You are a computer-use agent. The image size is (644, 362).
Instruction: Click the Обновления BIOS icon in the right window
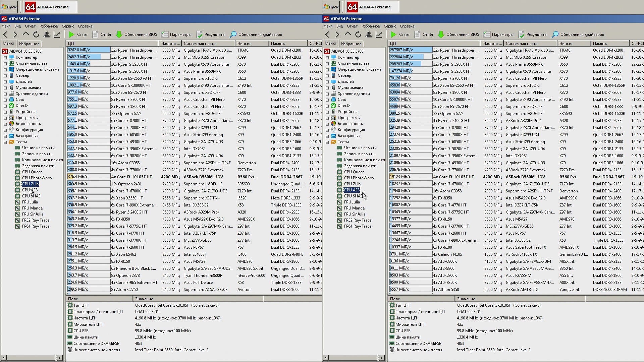(x=441, y=35)
